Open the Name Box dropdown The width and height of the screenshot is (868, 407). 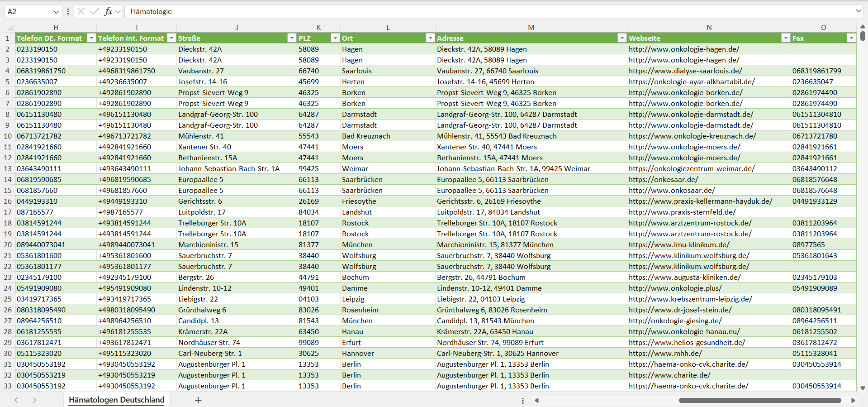click(56, 12)
